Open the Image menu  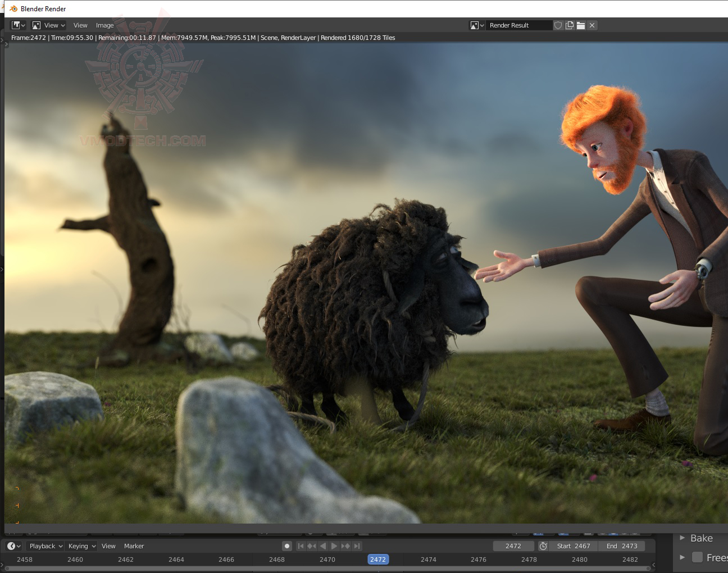[104, 25]
